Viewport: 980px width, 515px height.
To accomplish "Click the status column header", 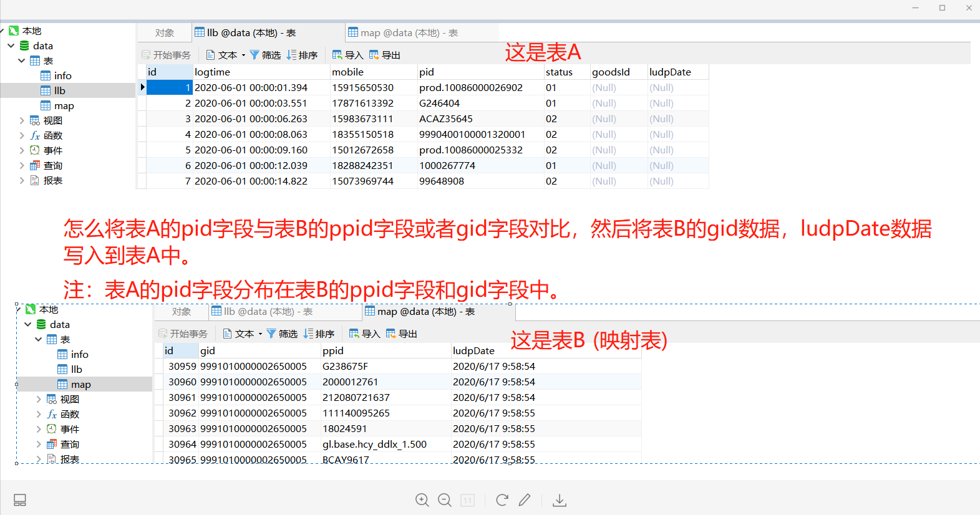I will (x=567, y=72).
